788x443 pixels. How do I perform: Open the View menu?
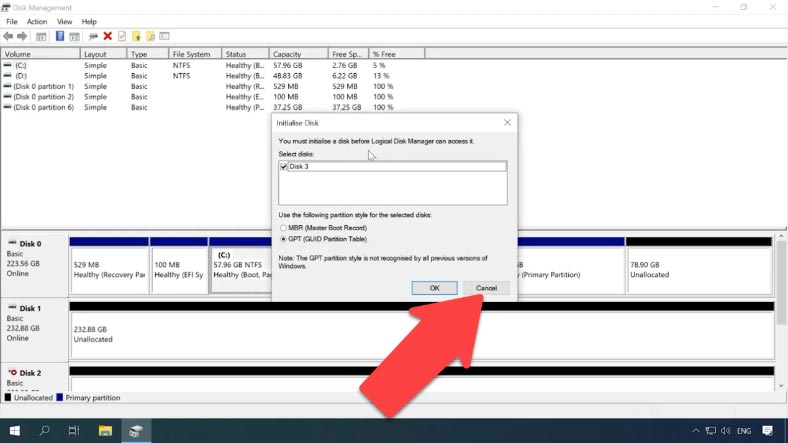[64, 22]
